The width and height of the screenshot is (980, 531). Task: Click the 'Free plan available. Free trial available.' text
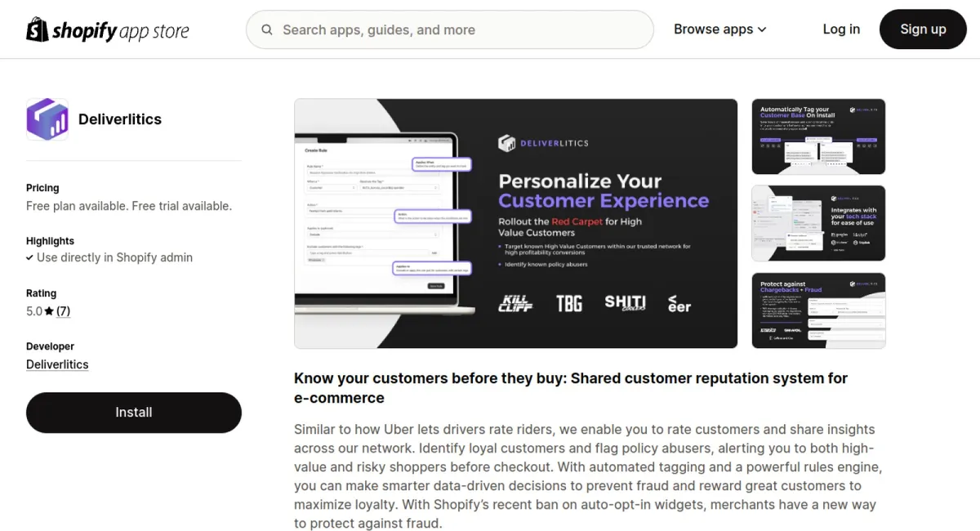tap(129, 206)
